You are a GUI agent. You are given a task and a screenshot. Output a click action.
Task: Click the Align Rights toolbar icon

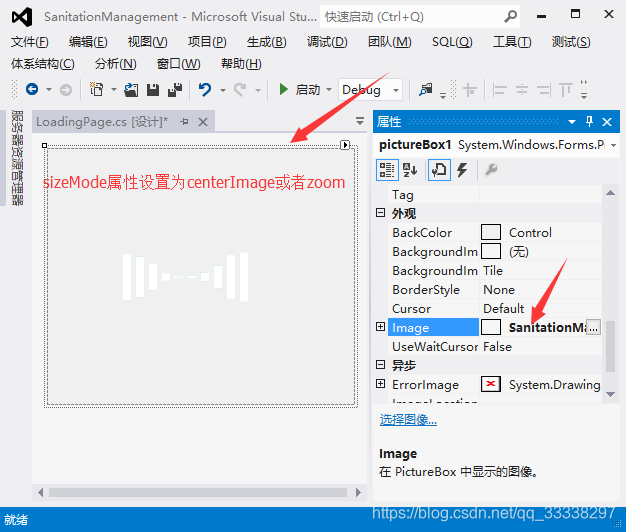click(x=543, y=90)
